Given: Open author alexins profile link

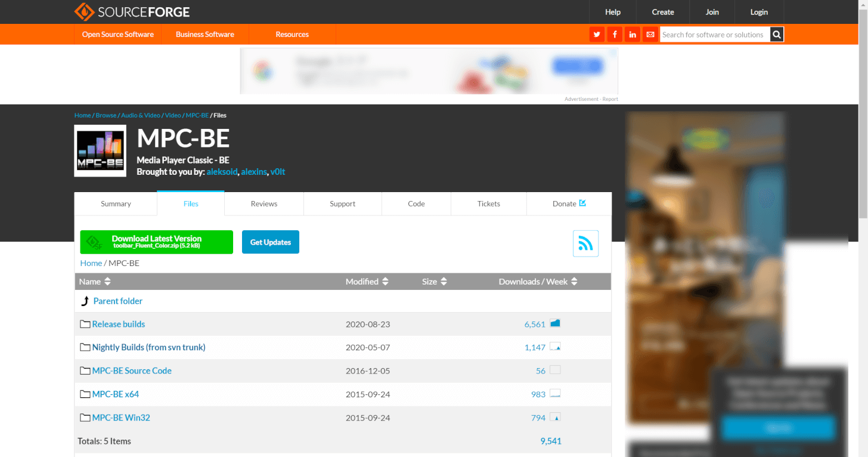Looking at the screenshot, I should click(x=253, y=172).
